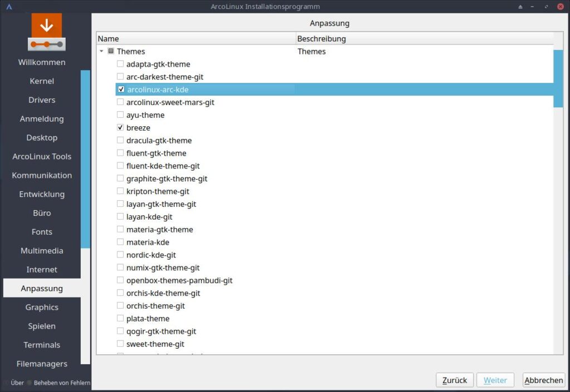
Task: Tick layan-kde-git checkbox
Action: point(120,216)
